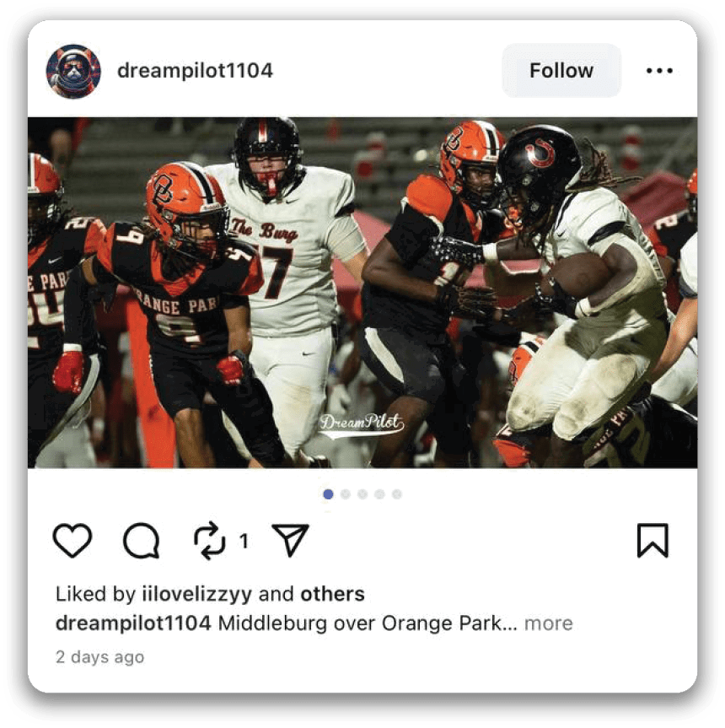Open dreampilot1104 username in post header

coord(195,71)
